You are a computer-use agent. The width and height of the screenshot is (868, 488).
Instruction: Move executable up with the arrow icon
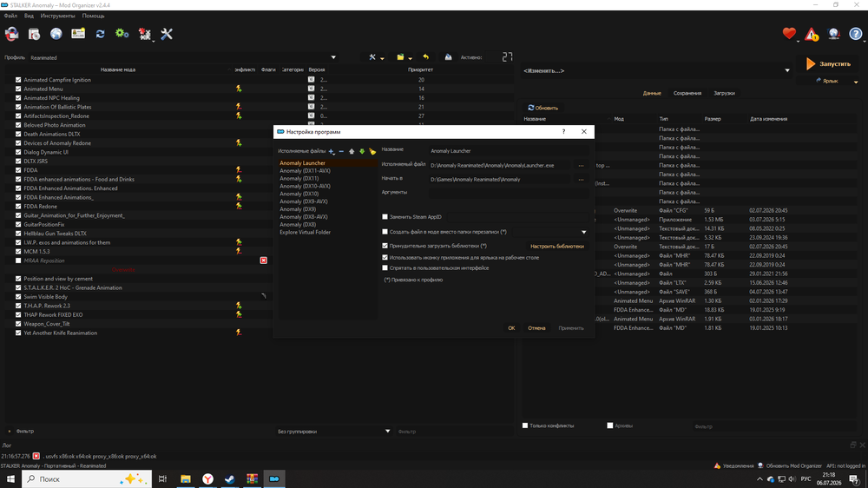click(352, 151)
